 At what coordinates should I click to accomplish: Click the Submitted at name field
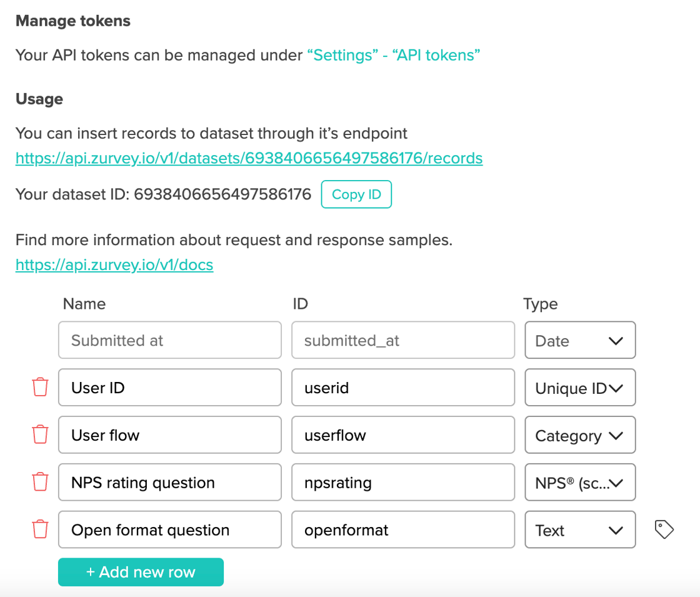(x=169, y=340)
